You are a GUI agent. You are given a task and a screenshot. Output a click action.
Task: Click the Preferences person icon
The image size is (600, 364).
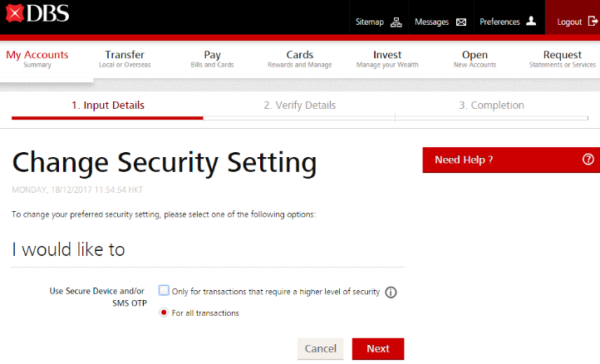pyautogui.click(x=531, y=22)
